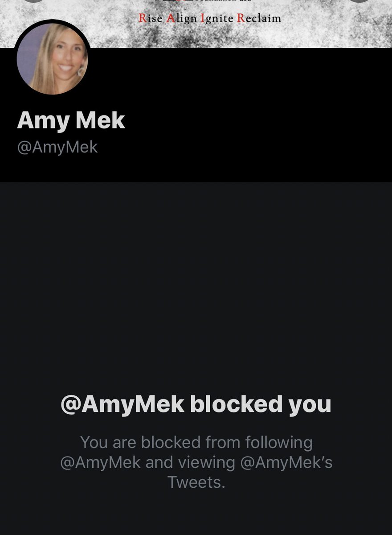This screenshot has height=535, width=392.
Task: Tap the word "Rise" in the banner tagline
Action: coord(150,19)
